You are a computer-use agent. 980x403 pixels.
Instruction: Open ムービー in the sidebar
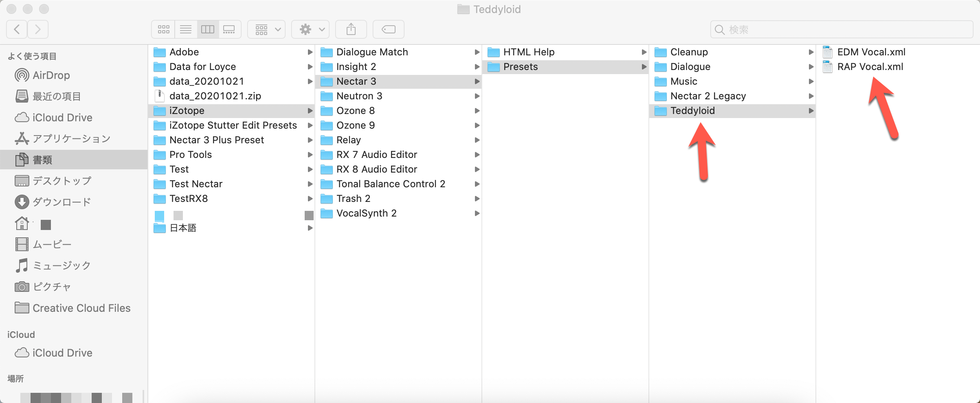73,244
